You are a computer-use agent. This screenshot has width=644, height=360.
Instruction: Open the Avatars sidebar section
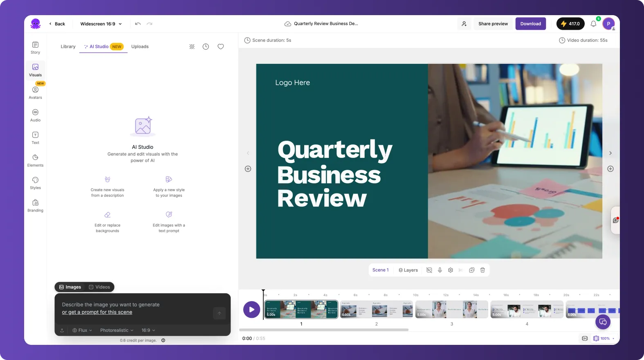click(x=35, y=92)
